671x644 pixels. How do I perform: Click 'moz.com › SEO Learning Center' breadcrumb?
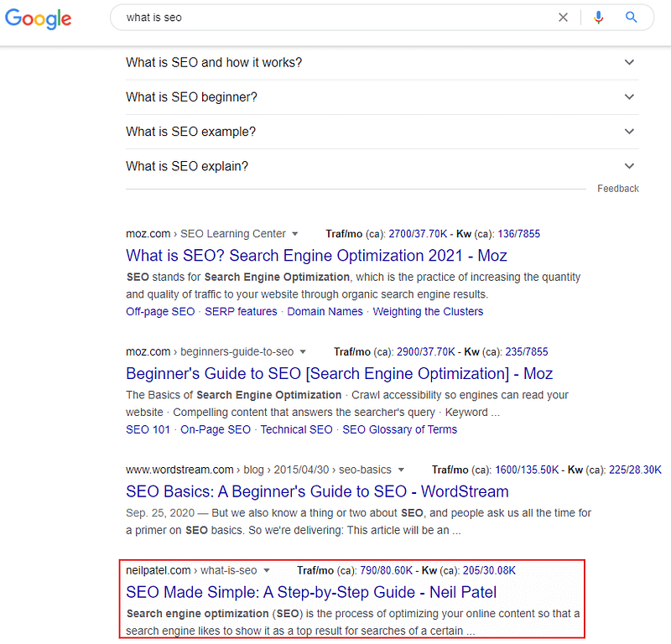click(x=205, y=234)
